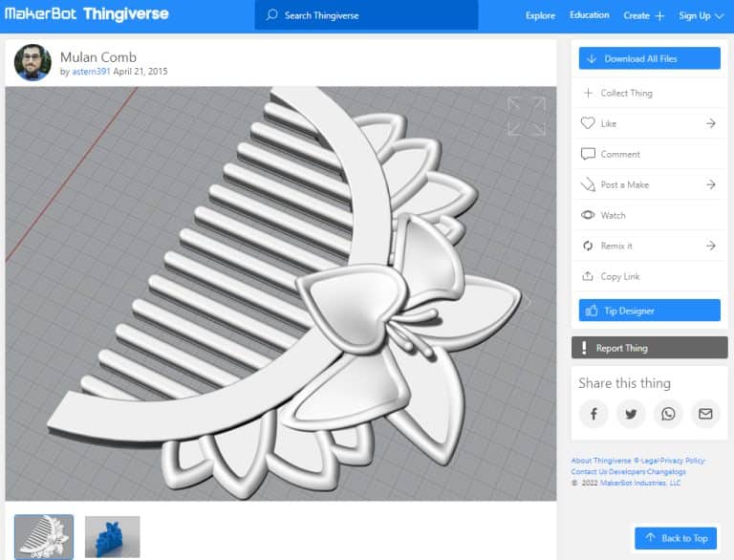734x560 pixels.
Task: Open the Explore menu
Action: 540,15
